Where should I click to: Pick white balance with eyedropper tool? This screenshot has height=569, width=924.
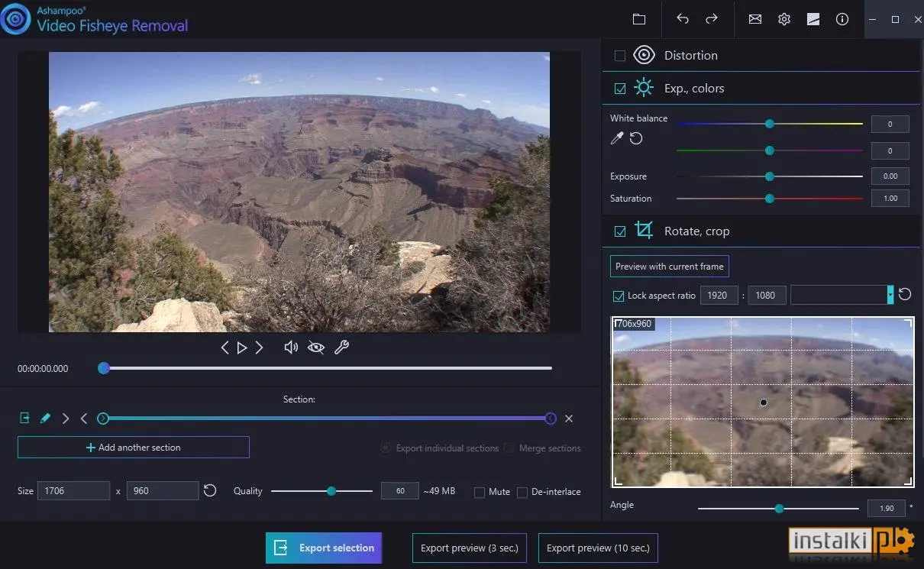click(x=617, y=138)
